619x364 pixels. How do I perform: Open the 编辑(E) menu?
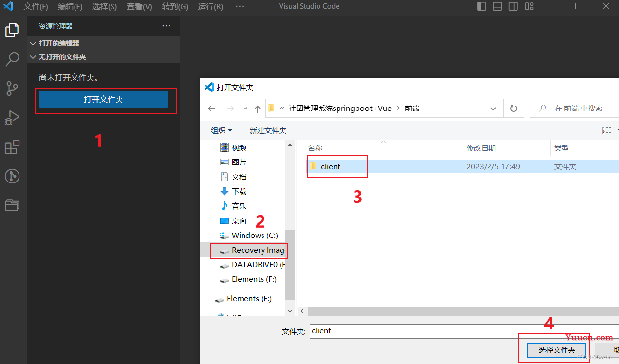click(x=70, y=6)
